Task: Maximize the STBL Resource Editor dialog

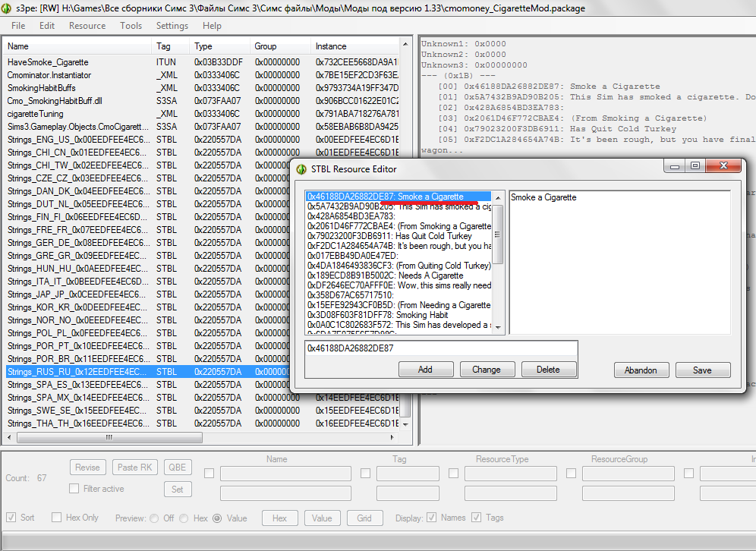Action: tap(695, 166)
